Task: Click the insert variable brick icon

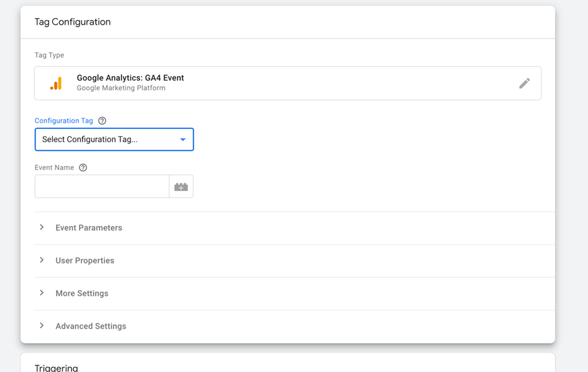Action: [181, 186]
